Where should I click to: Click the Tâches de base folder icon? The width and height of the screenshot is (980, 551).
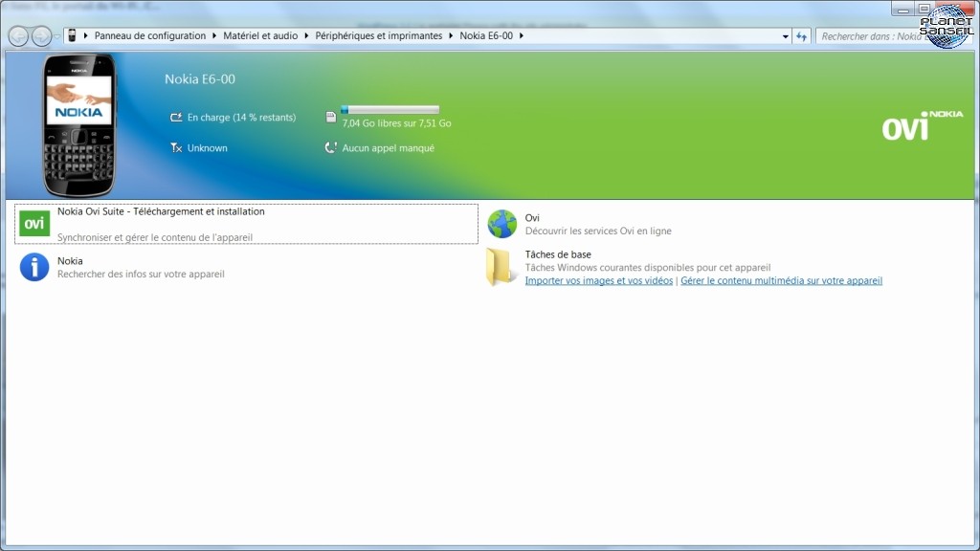[500, 267]
